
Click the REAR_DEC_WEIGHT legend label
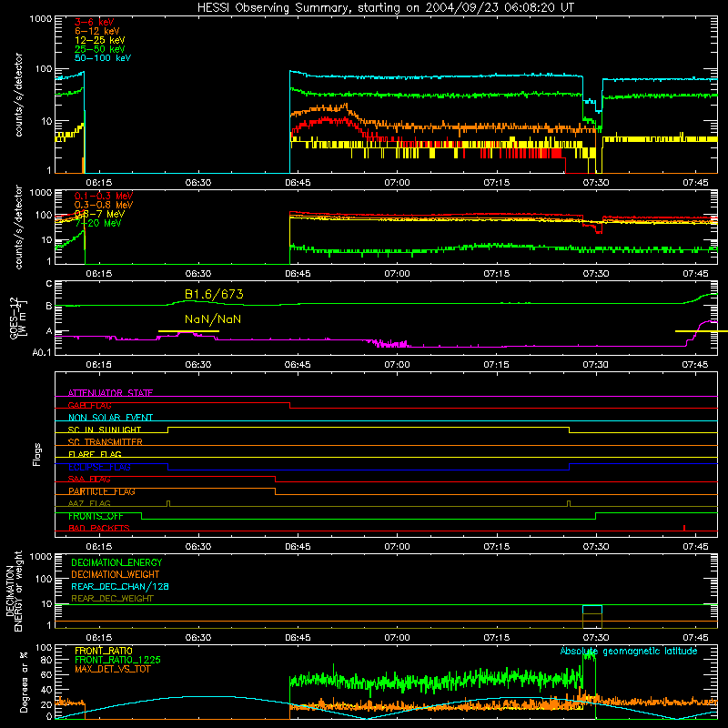[x=112, y=599]
